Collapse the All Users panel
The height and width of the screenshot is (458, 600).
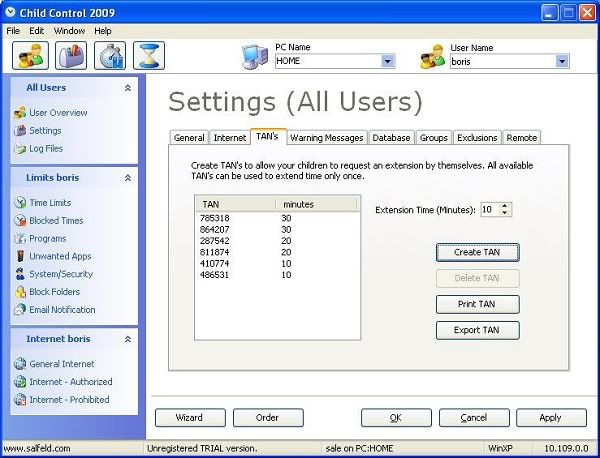coord(128,88)
